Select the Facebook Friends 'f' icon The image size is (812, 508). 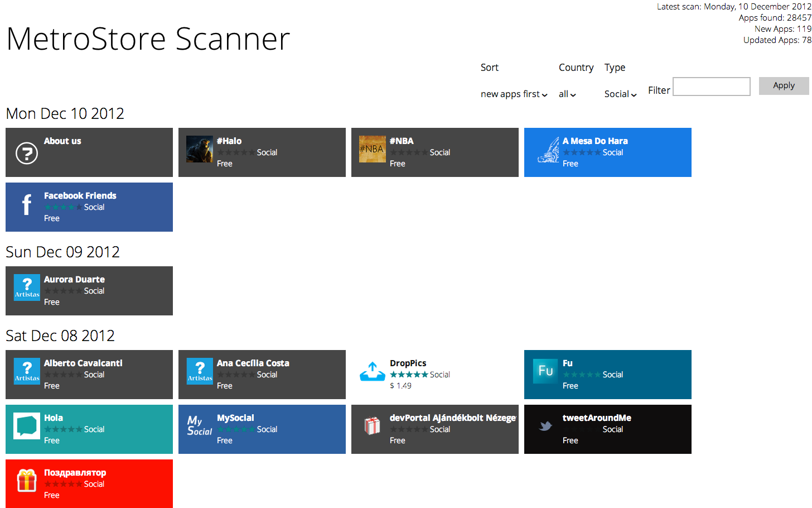[26, 204]
